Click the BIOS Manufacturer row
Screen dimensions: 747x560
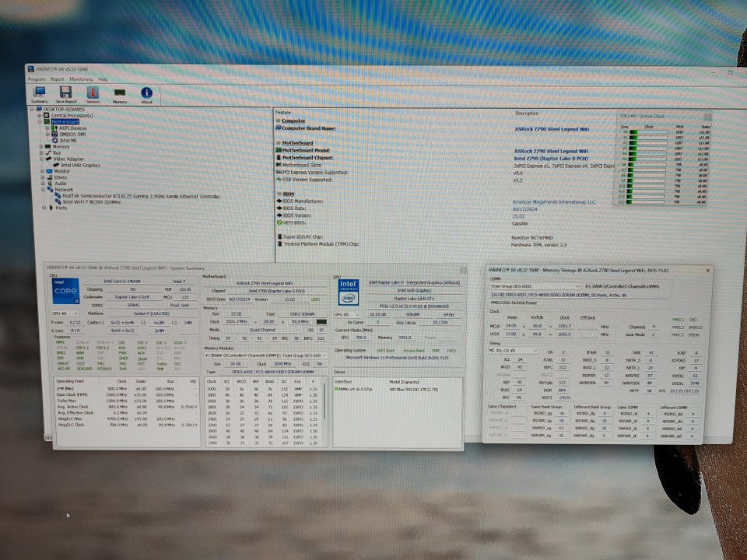tap(436, 201)
